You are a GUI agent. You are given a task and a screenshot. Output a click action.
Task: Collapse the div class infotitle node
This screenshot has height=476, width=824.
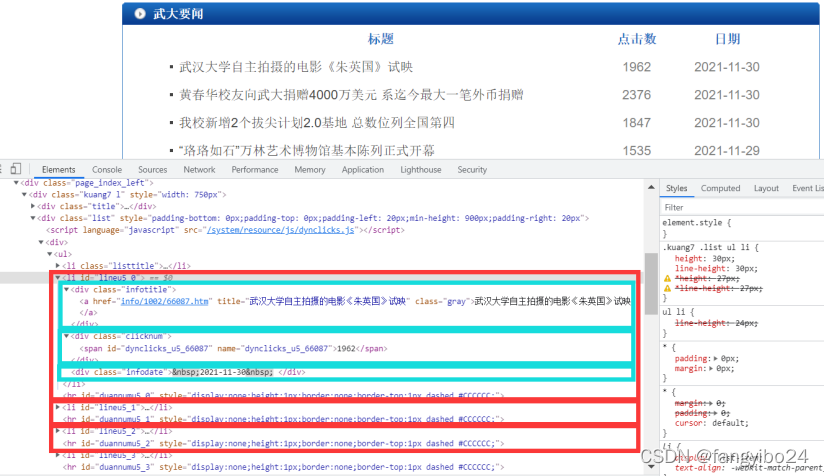click(66, 289)
